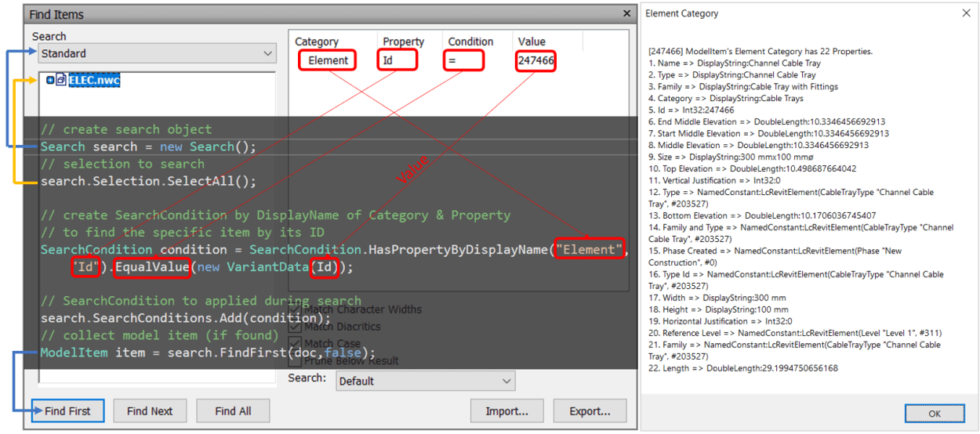Image resolution: width=980 pixels, height=434 pixels.
Task: Open the Standard search type dropdown
Action: tap(157, 54)
